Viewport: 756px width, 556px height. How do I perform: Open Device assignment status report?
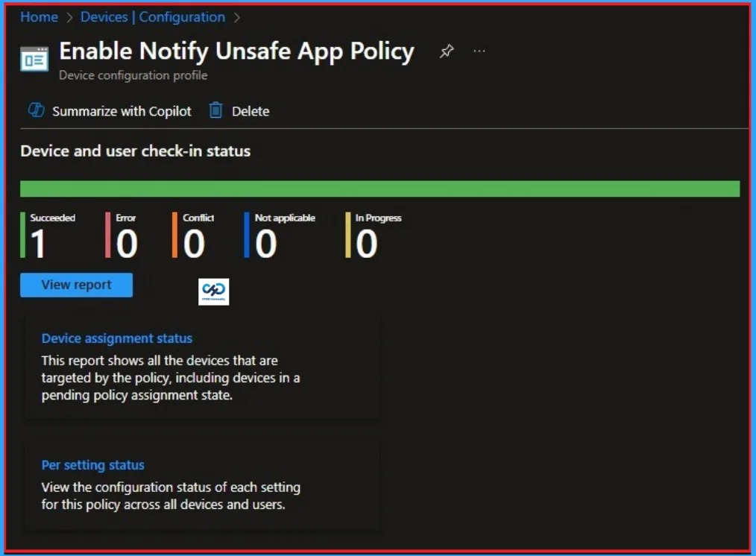click(x=116, y=338)
